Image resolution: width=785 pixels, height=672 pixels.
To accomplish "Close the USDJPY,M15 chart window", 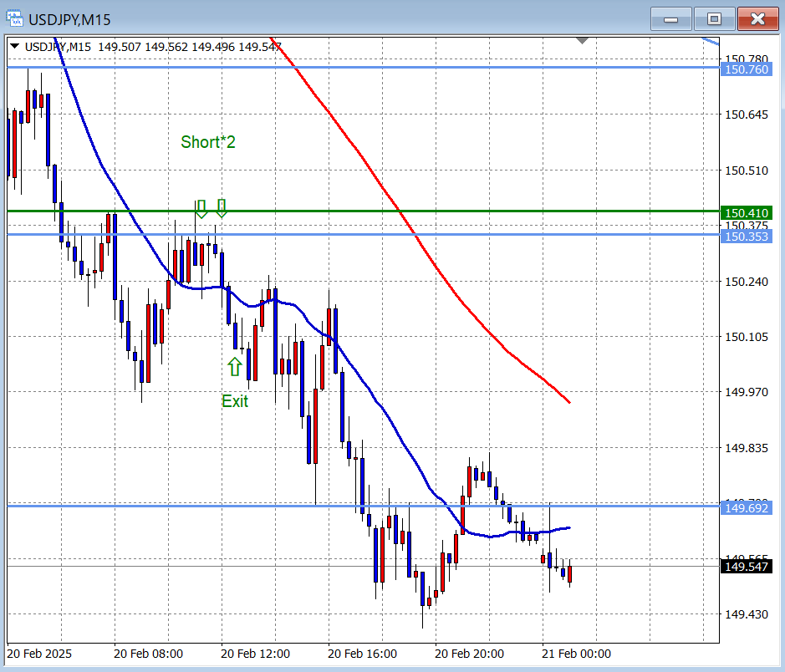I will (757, 18).
